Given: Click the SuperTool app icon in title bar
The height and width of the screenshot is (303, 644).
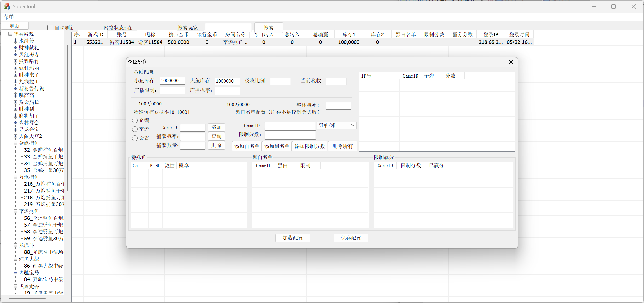Looking at the screenshot, I should click(x=7, y=6).
